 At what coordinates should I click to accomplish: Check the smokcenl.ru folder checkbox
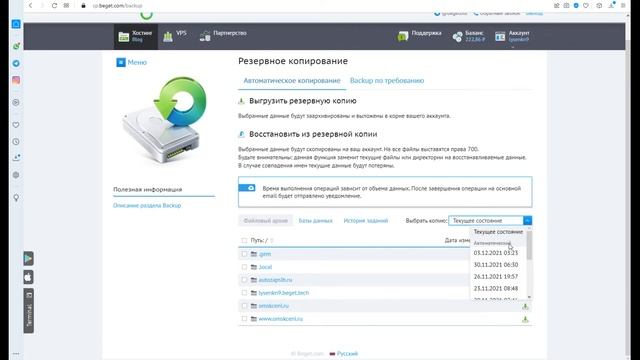point(244,306)
